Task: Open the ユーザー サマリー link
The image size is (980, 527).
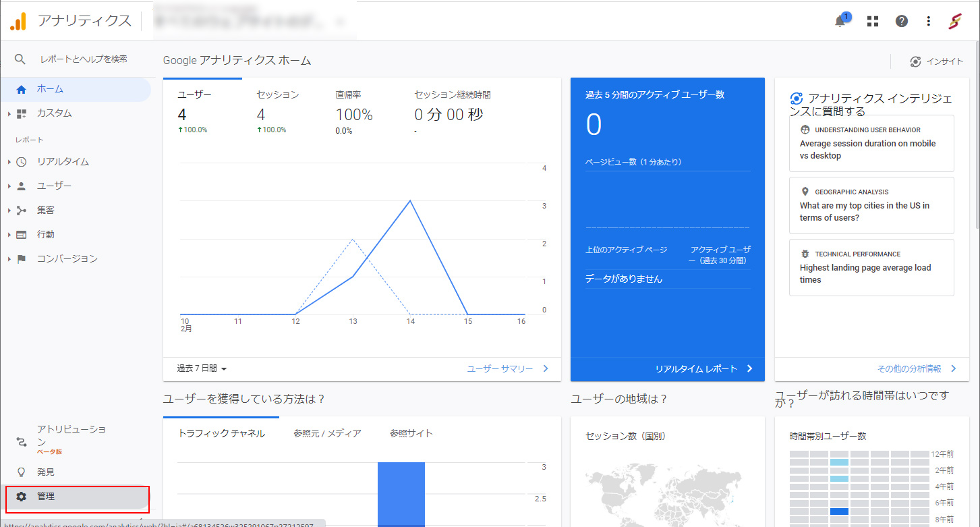Action: click(x=508, y=368)
